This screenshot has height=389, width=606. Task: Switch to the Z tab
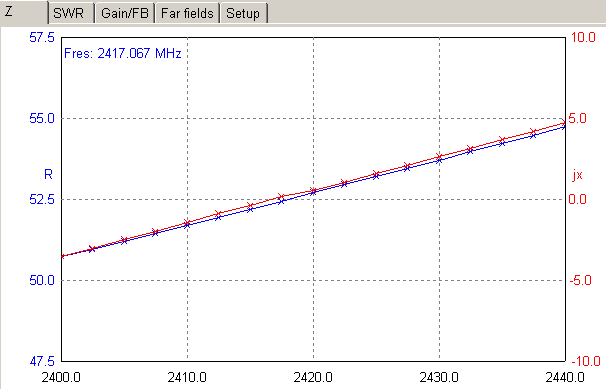click(x=24, y=12)
